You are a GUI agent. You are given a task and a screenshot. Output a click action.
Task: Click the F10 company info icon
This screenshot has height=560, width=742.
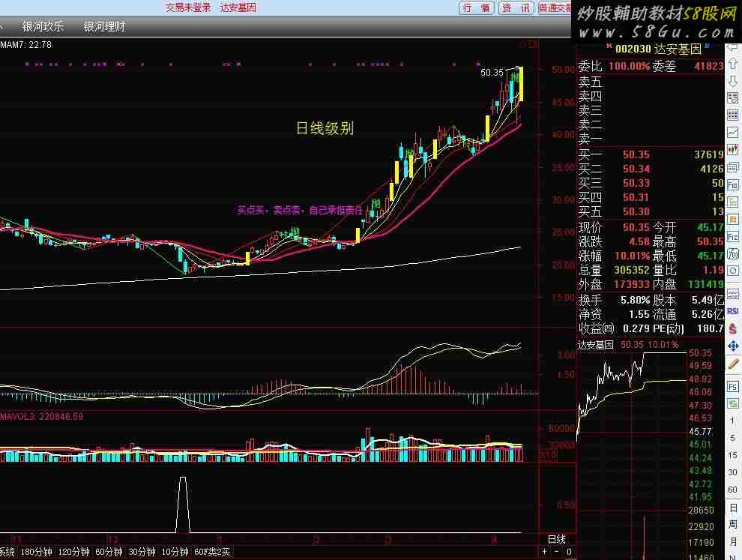[732, 184]
